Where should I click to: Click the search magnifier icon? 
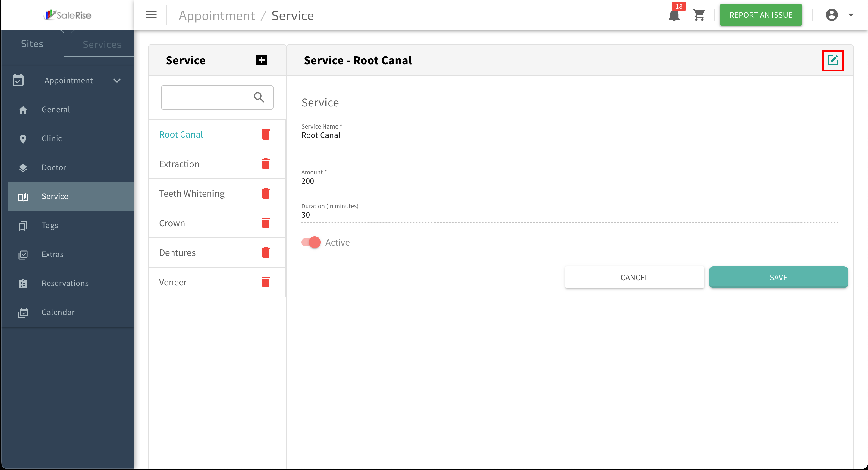[259, 97]
